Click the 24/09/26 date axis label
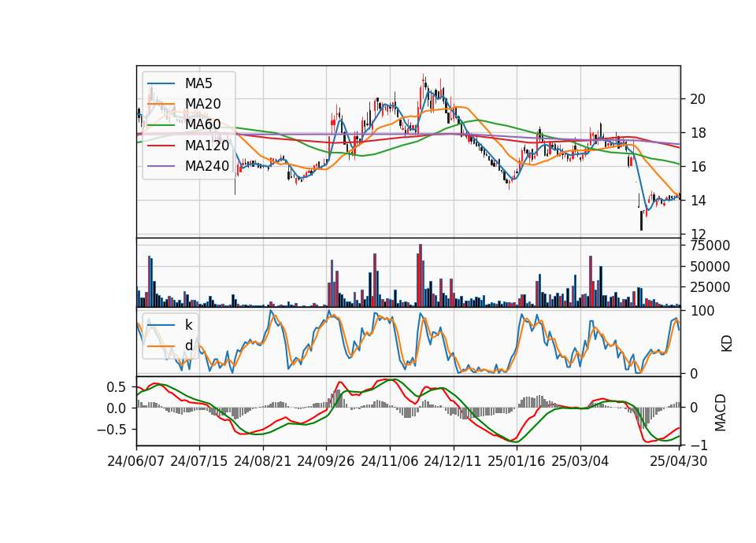756x543 pixels. click(x=326, y=461)
